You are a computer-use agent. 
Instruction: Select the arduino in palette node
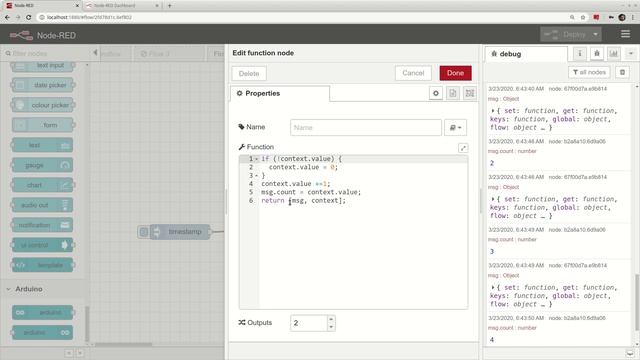[x=42, y=313]
